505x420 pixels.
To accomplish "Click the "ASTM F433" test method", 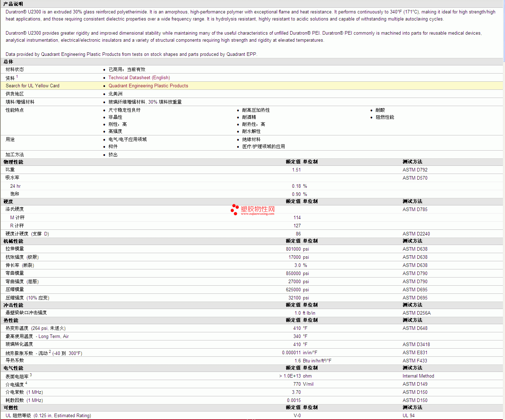I will (415, 361).
